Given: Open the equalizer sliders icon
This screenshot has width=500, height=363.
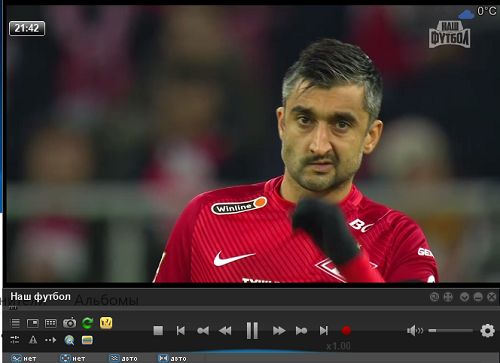Looking at the screenshot, I should point(15,340).
